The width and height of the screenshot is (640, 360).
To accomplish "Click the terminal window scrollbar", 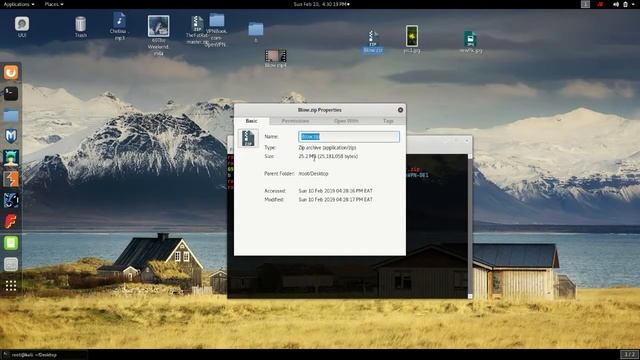I will [470, 226].
